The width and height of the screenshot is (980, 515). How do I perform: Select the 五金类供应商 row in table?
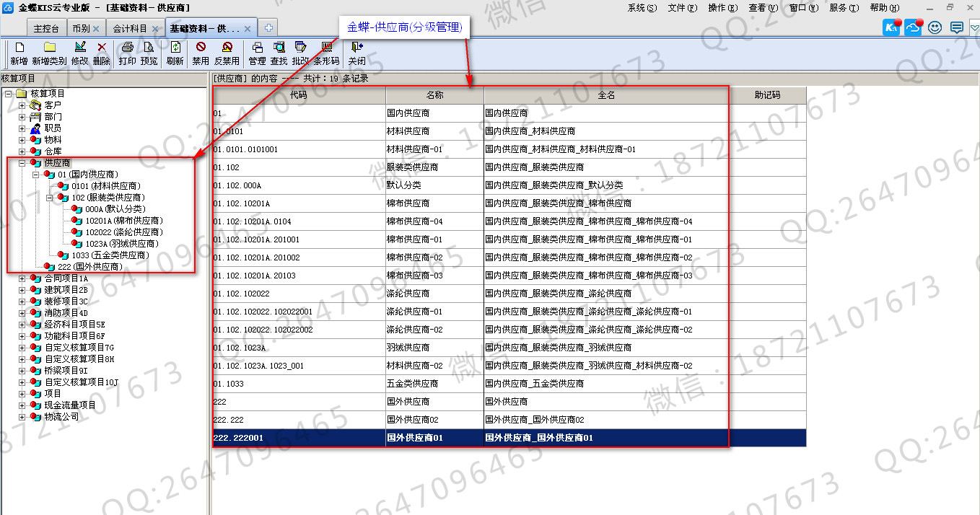(412, 384)
